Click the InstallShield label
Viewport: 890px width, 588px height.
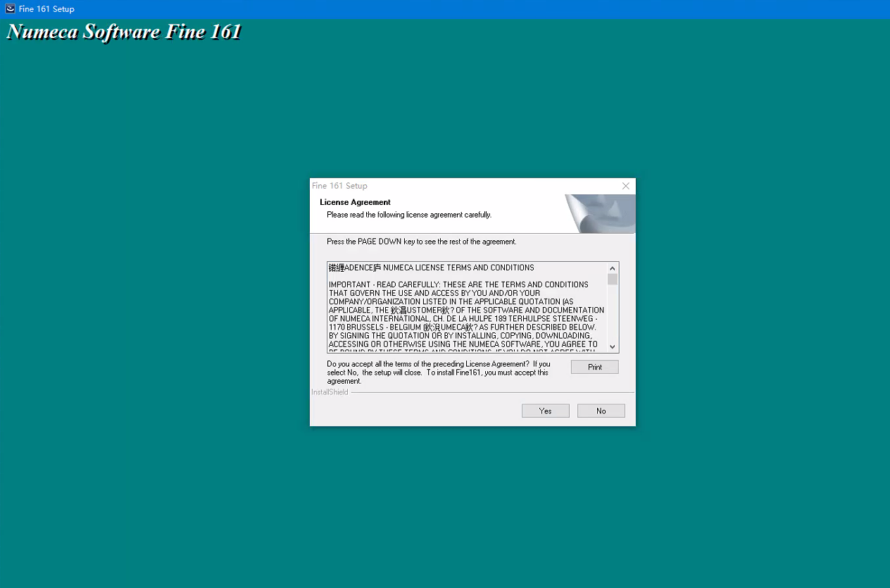click(330, 392)
